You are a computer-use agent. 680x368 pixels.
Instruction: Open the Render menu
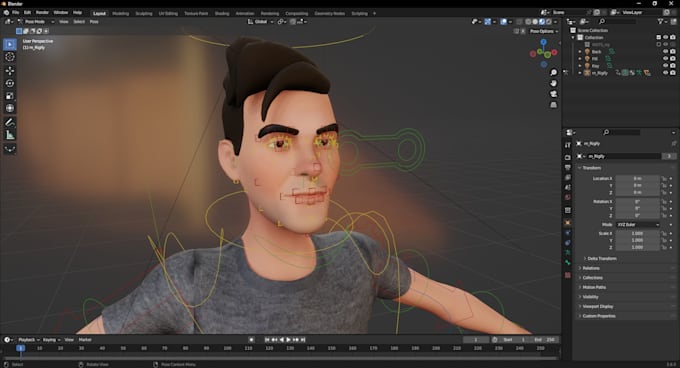tap(42, 13)
